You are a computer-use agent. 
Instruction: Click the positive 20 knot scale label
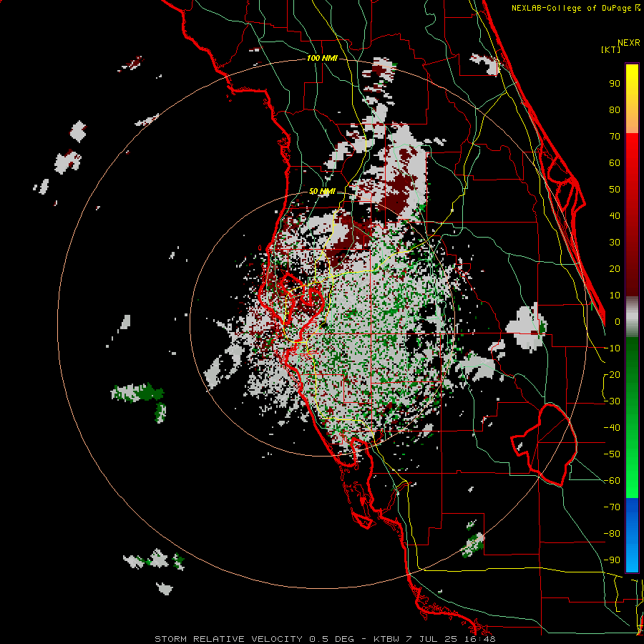[x=615, y=268]
